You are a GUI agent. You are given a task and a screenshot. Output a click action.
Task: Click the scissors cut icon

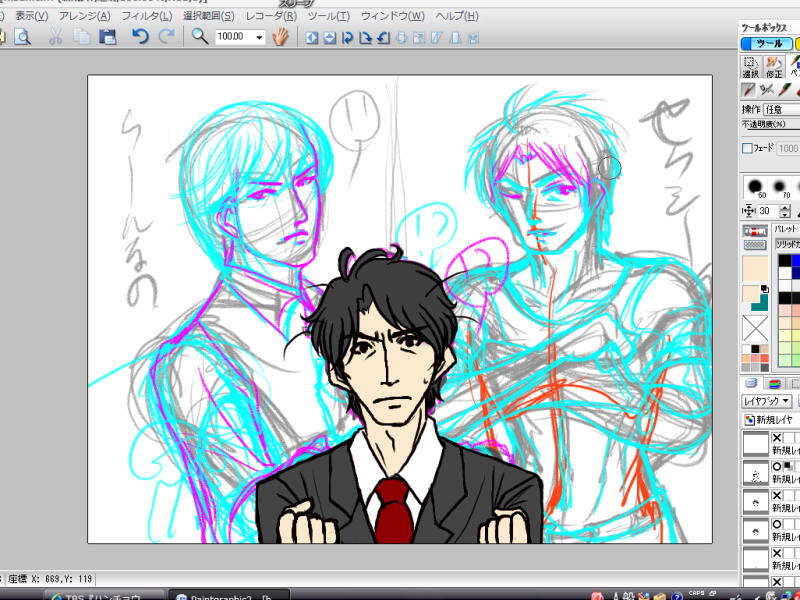[56, 37]
